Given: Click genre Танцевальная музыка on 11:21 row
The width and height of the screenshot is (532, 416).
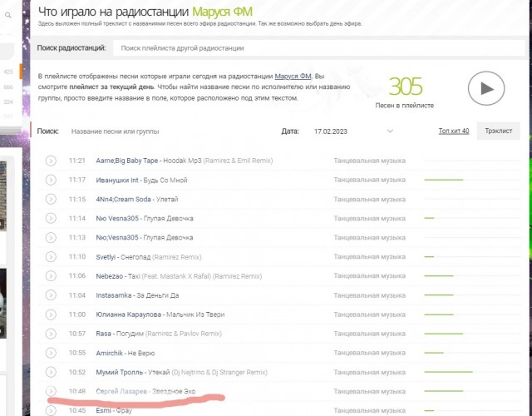Looking at the screenshot, I should point(369,161).
